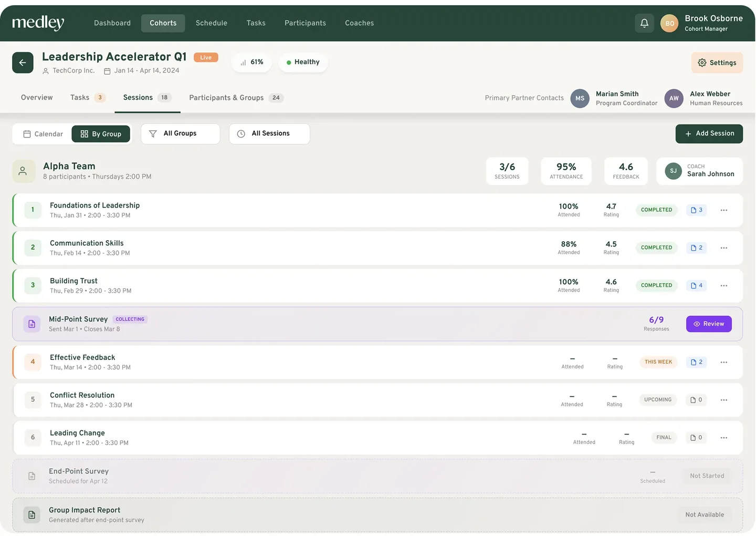Open the All Groups filter dropdown
The width and height of the screenshot is (756, 536).
point(181,134)
